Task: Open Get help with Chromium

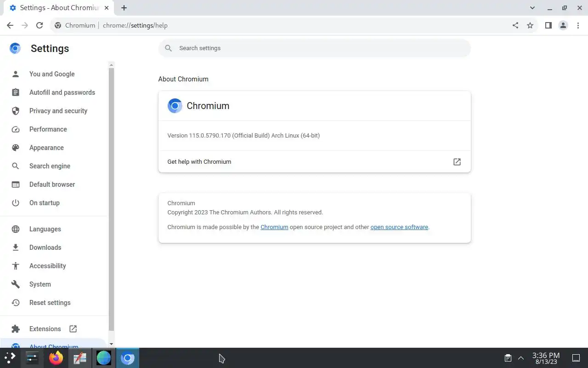Action: pos(315,162)
